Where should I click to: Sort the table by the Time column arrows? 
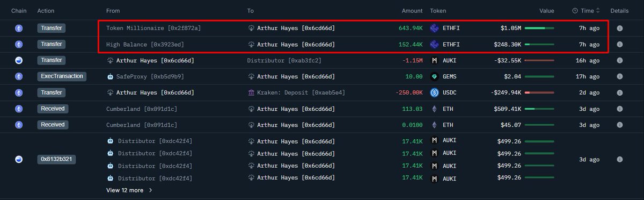point(598,11)
